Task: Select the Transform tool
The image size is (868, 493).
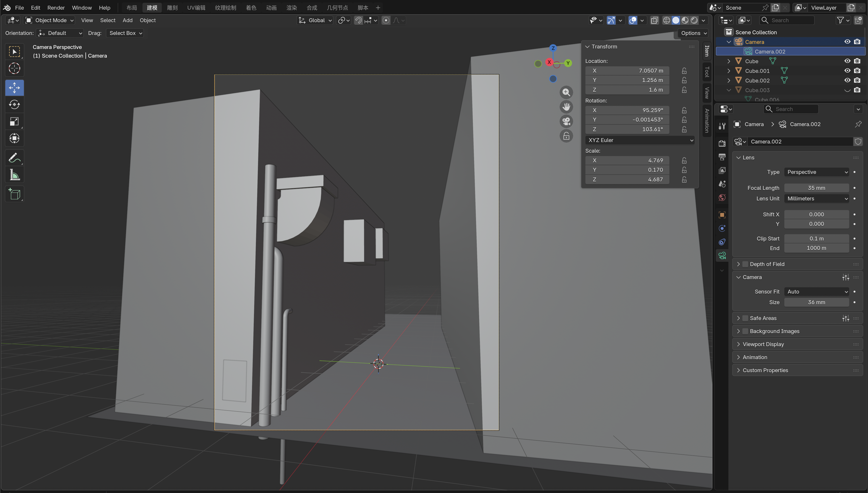Action: (14, 138)
